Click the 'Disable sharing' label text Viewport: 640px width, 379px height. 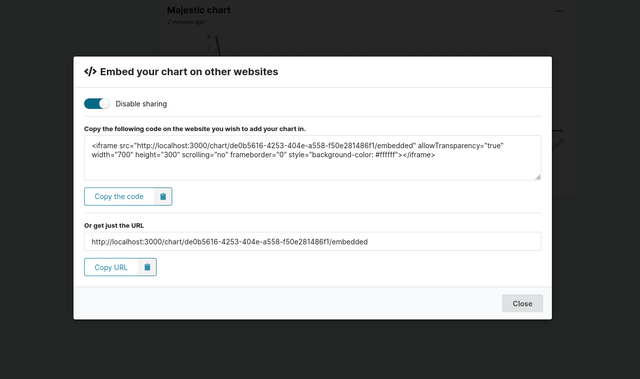(x=141, y=104)
